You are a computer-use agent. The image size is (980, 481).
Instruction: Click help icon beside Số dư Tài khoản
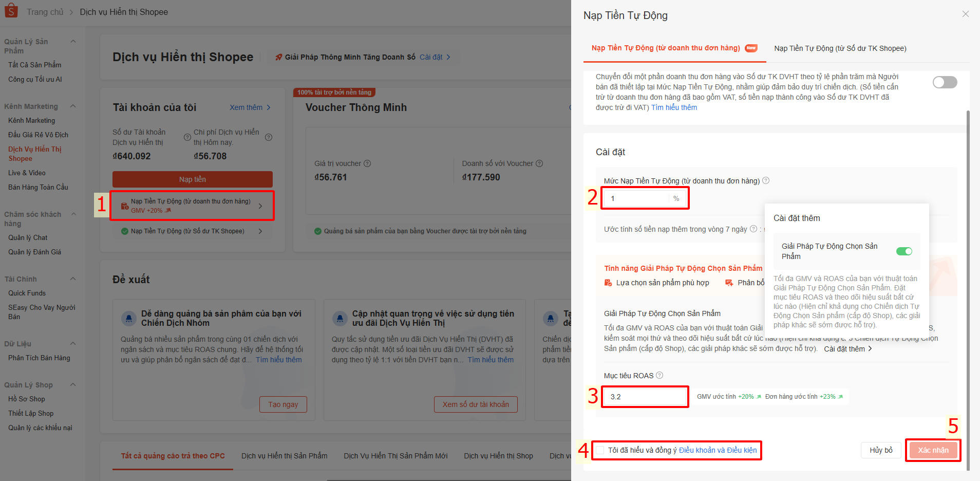click(187, 137)
